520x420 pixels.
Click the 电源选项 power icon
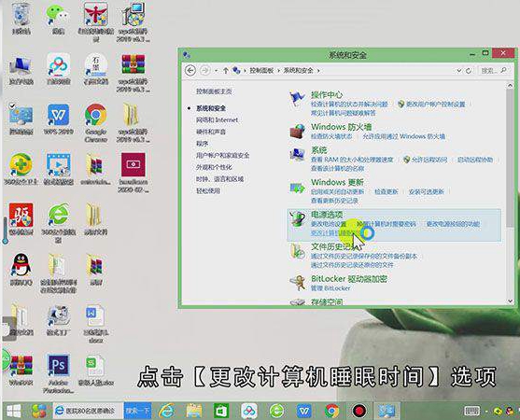297,218
